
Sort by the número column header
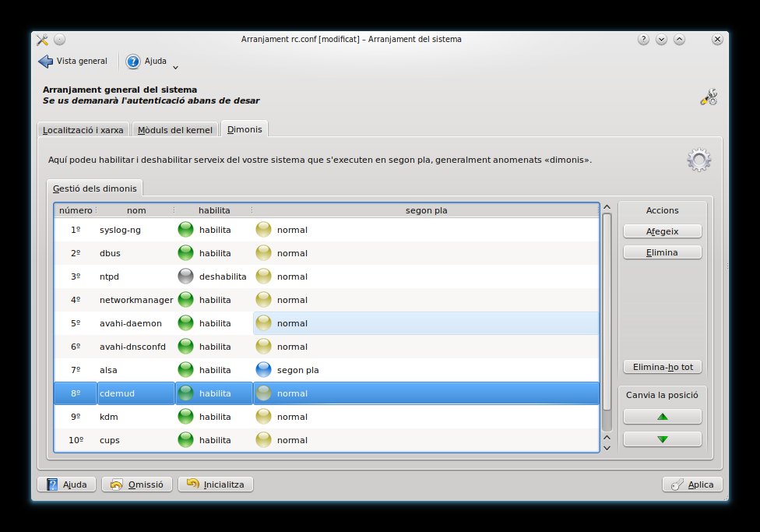click(76, 210)
